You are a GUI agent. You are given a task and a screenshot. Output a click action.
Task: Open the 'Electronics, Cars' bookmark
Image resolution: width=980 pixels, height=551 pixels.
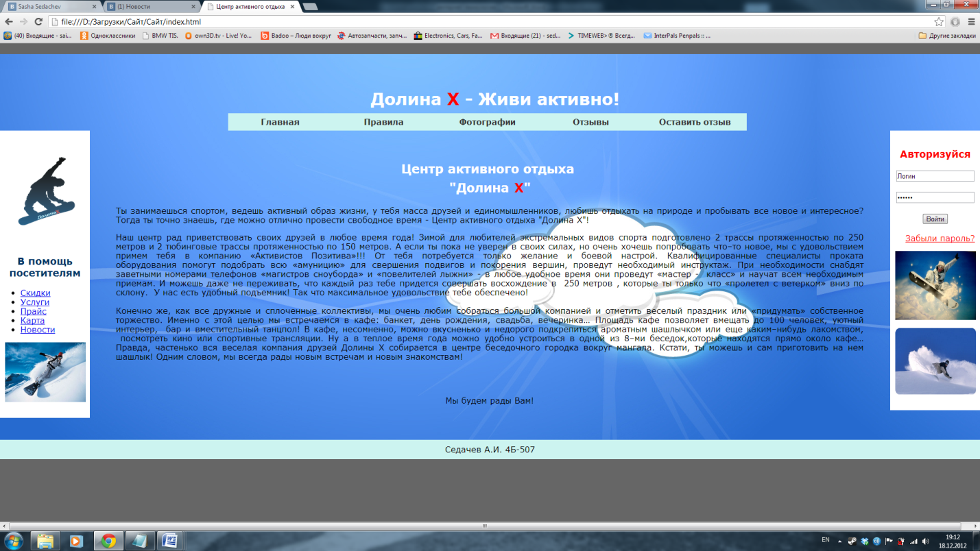coord(448,36)
